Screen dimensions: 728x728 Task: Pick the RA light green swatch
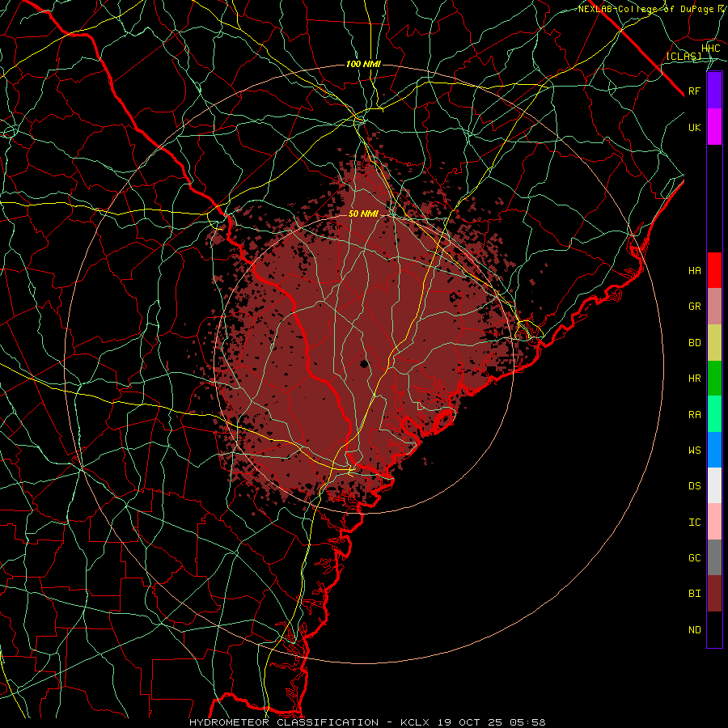click(714, 414)
